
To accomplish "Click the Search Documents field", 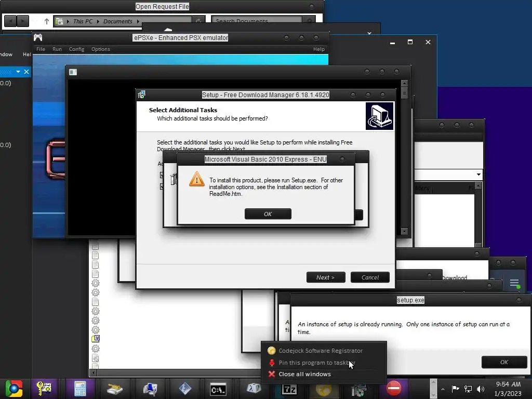I will 257,21.
